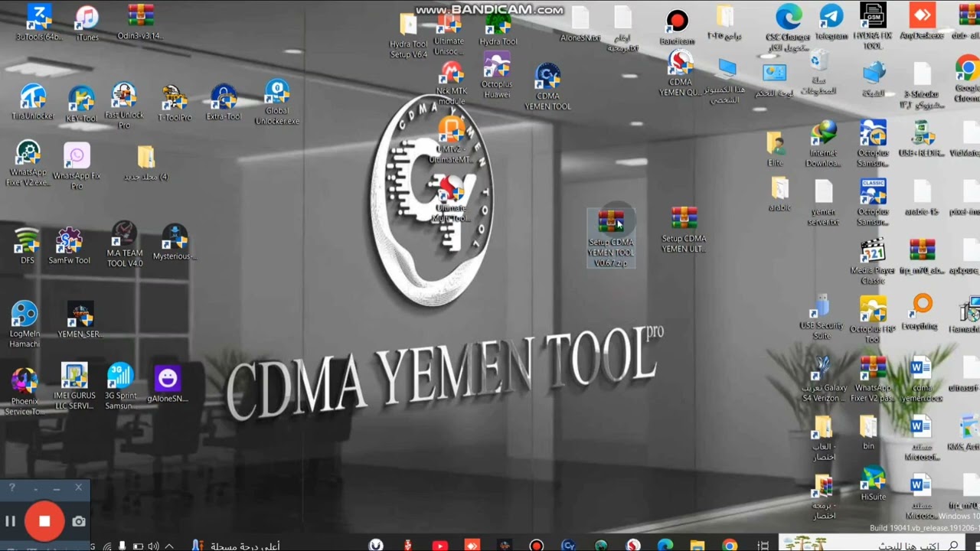Viewport: 980px width, 551px height.
Task: Pause the Bandicam recording
Action: tap(11, 521)
